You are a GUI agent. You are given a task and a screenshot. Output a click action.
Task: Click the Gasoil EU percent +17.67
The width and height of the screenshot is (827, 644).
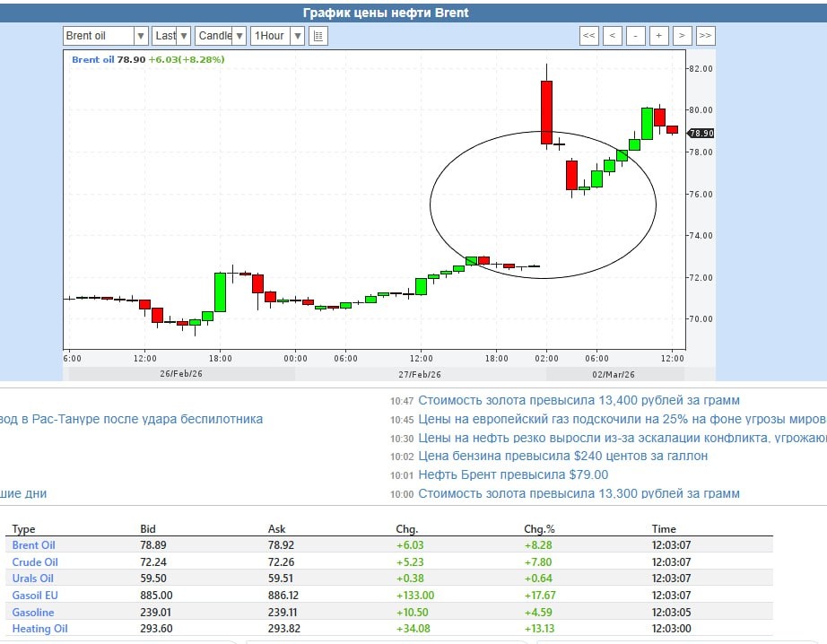point(540,595)
